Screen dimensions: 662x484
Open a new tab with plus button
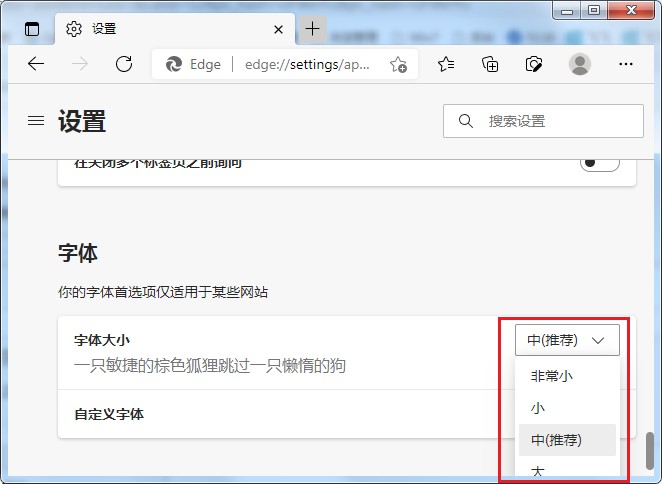coord(312,28)
